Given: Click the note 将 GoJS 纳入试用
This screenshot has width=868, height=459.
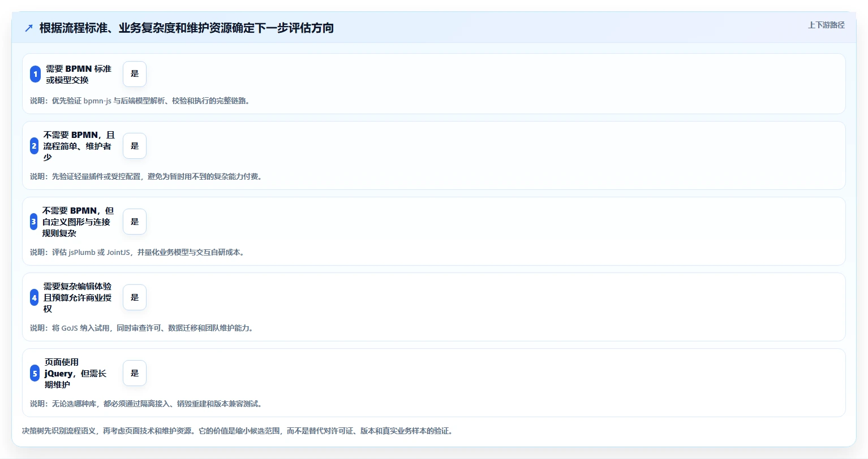Looking at the screenshot, I should (141, 328).
